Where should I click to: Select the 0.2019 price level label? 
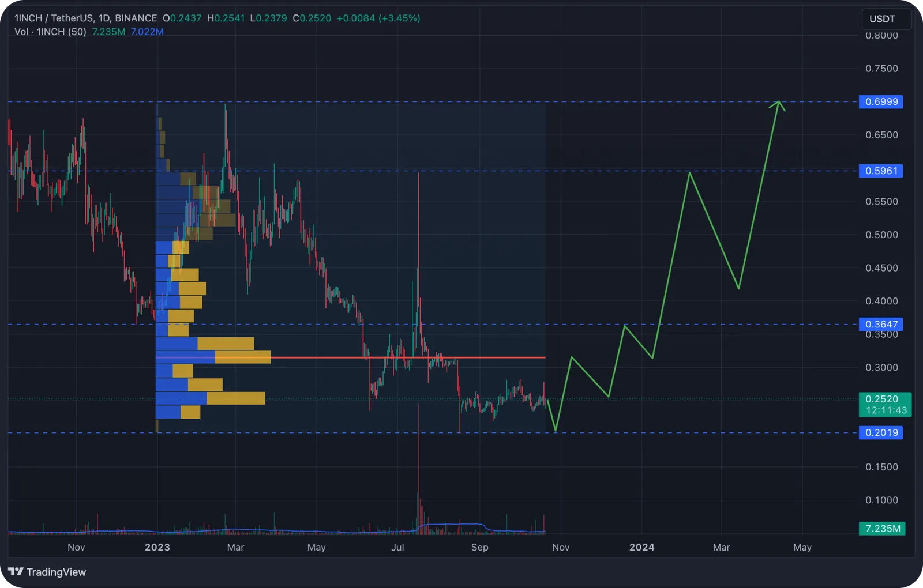coord(881,432)
